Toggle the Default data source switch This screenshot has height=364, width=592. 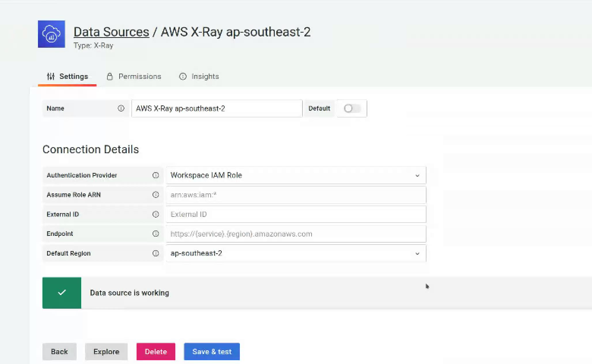[351, 108]
